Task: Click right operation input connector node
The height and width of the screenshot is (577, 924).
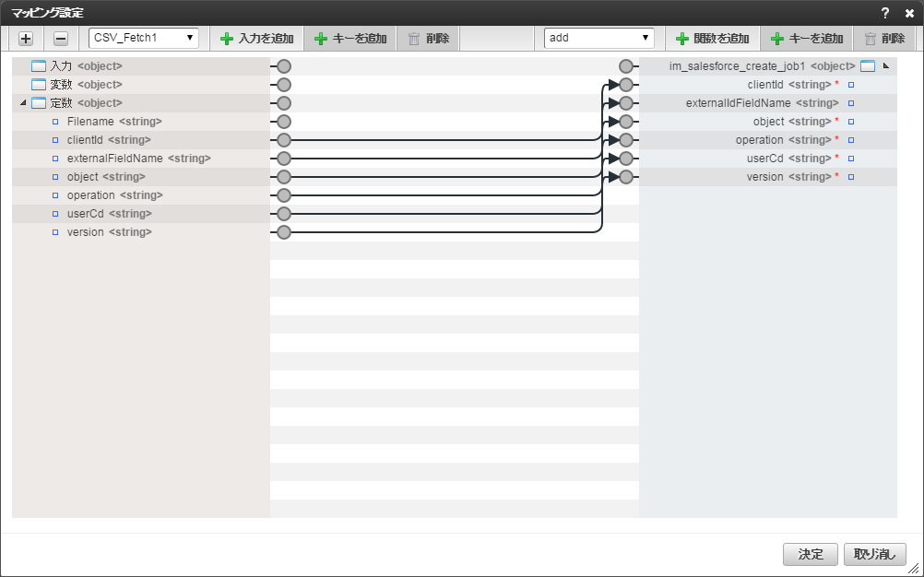Action: click(626, 140)
